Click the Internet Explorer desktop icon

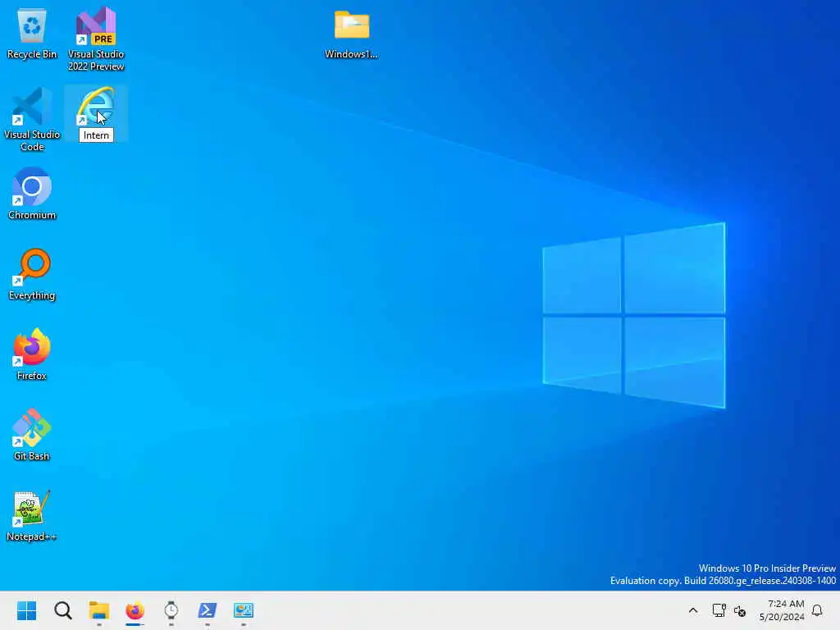(96, 107)
